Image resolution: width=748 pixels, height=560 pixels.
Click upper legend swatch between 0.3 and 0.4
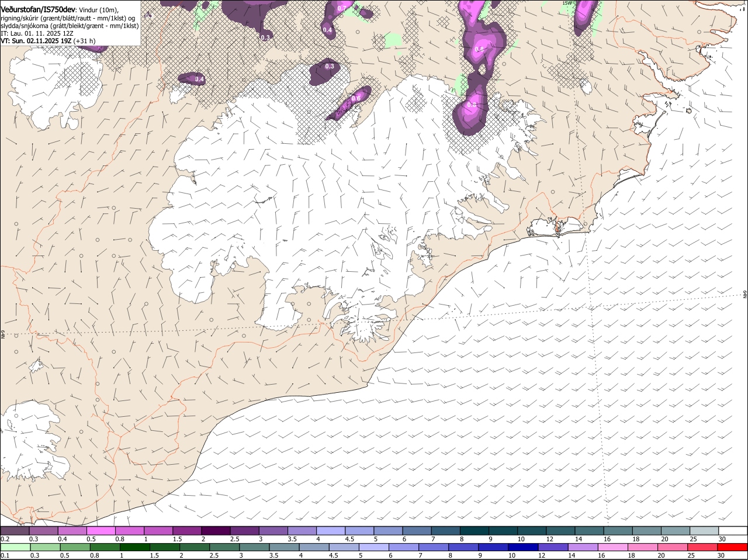click(44, 531)
